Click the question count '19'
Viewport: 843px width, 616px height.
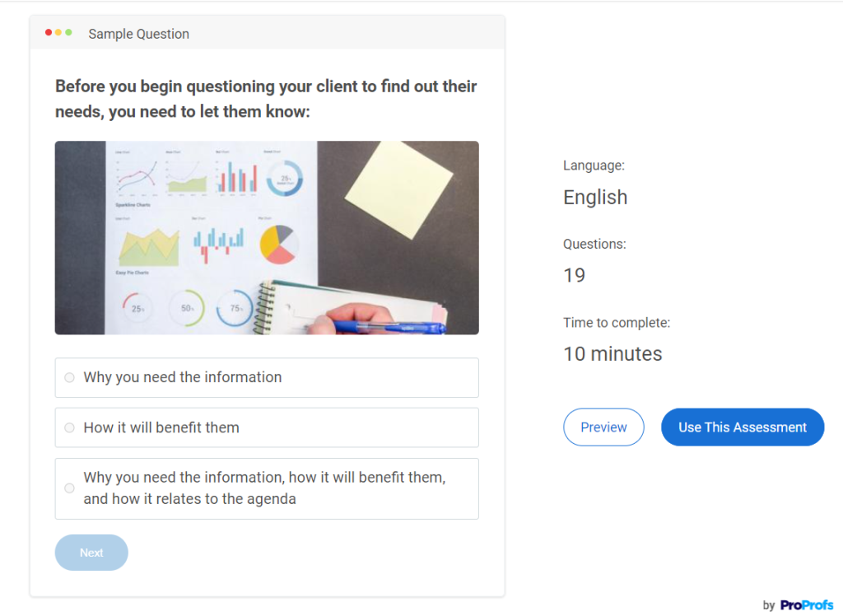[574, 276]
